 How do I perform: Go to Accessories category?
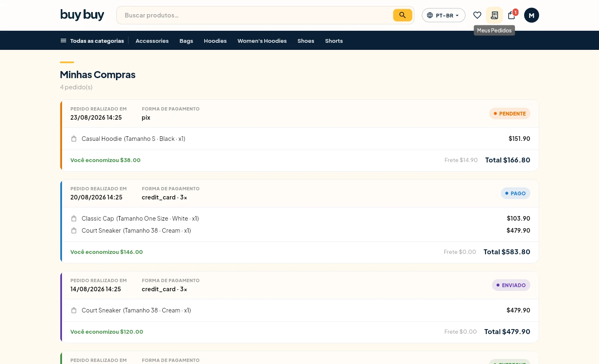(152, 41)
